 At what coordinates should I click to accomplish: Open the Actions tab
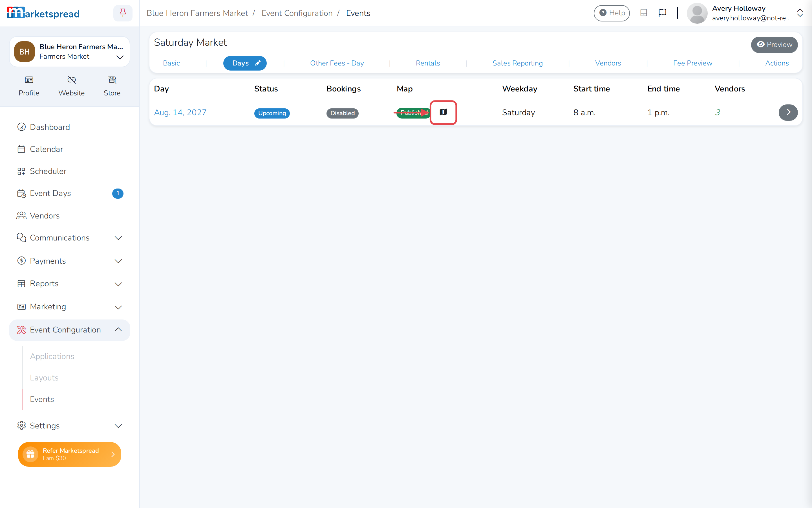tap(777, 63)
